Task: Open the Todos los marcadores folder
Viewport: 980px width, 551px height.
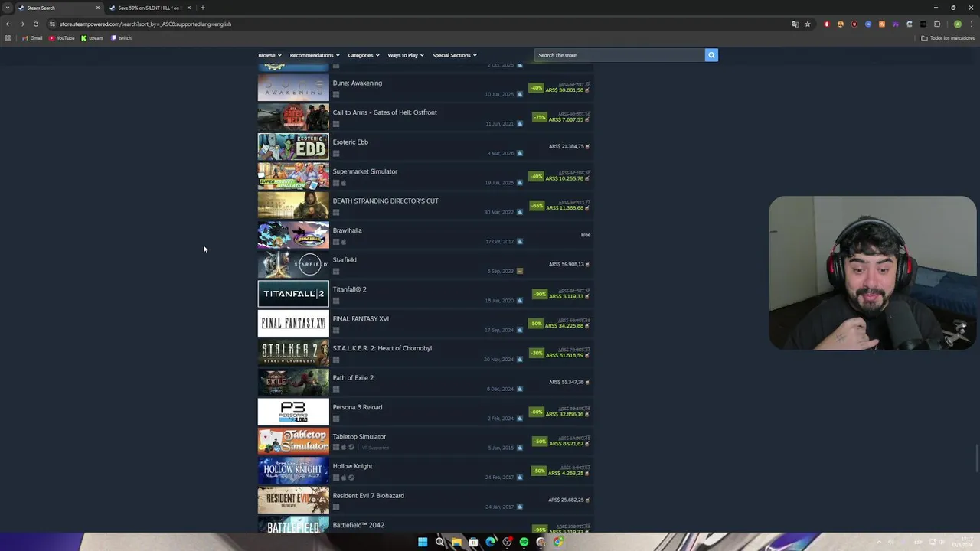Action: pos(948,37)
